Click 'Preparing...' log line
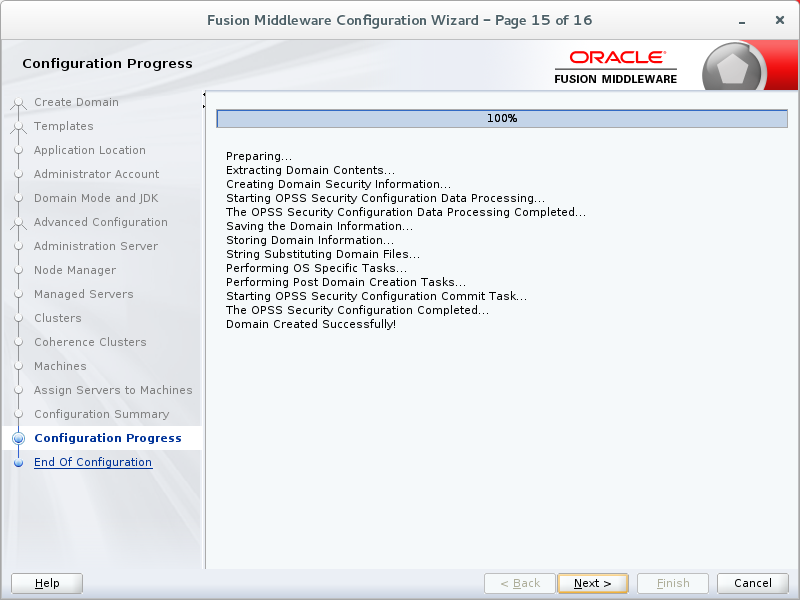The width and height of the screenshot is (800, 600). coord(259,156)
